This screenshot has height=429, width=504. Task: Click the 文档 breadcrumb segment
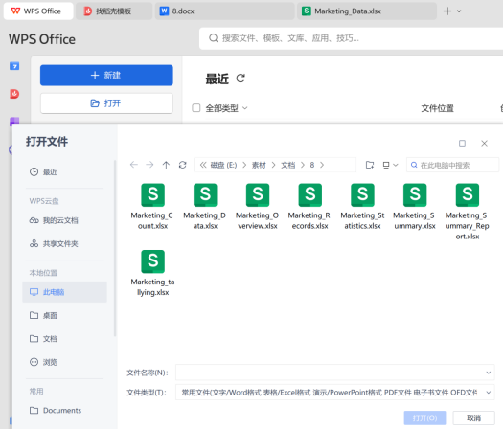point(288,165)
